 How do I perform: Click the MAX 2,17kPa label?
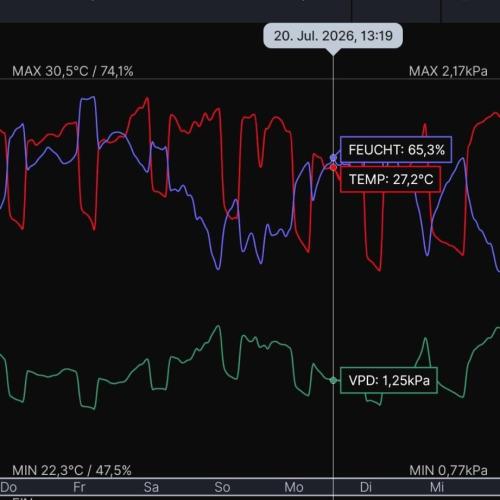coord(448,71)
